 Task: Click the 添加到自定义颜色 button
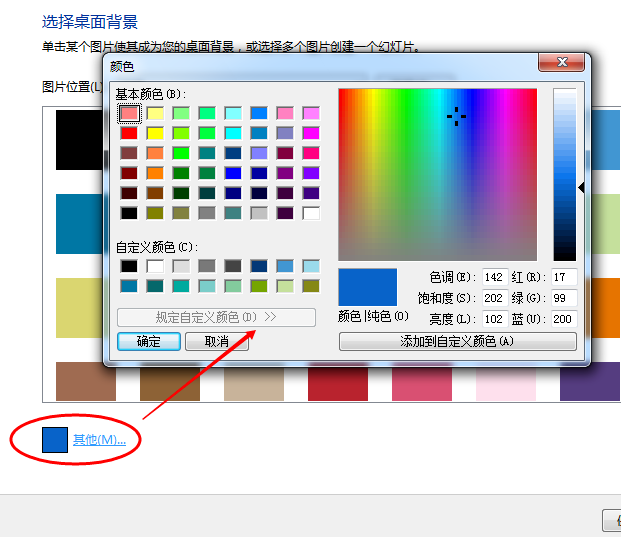pyautogui.click(x=457, y=341)
